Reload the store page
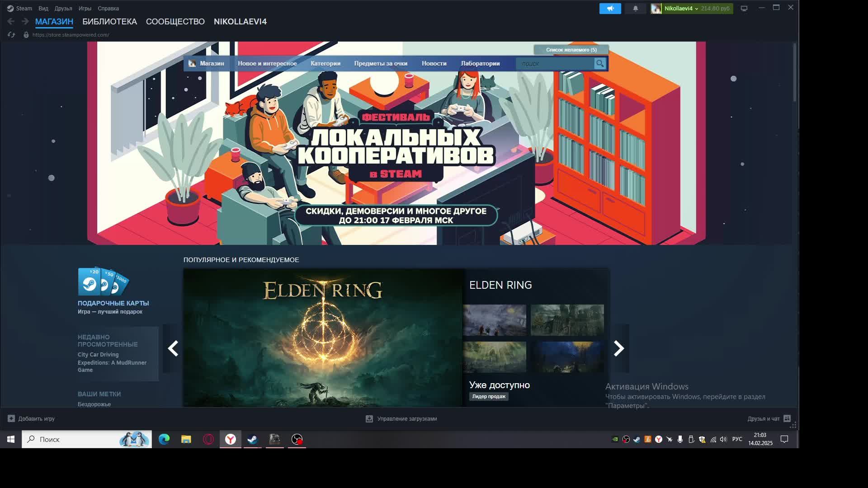This screenshot has height=488, width=868. tap(11, 35)
